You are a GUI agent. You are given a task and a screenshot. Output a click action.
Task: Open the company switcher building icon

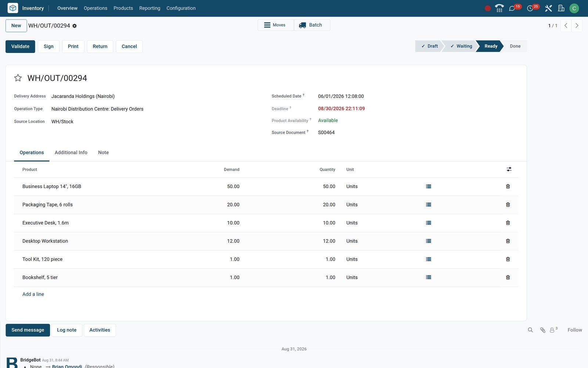click(561, 8)
